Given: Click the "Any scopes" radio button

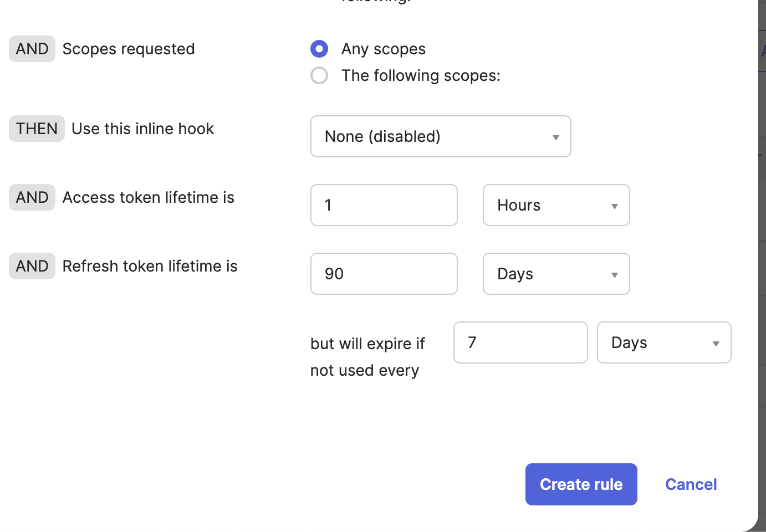Looking at the screenshot, I should (319, 49).
